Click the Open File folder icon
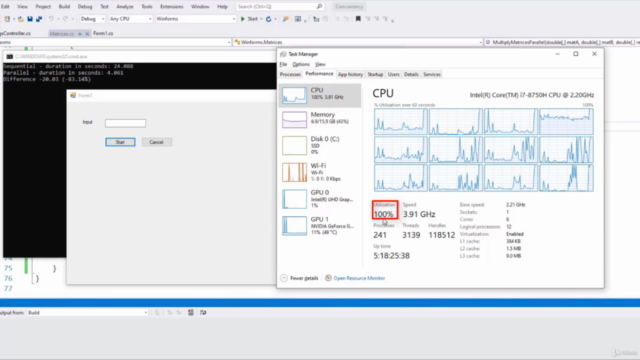 20,19
